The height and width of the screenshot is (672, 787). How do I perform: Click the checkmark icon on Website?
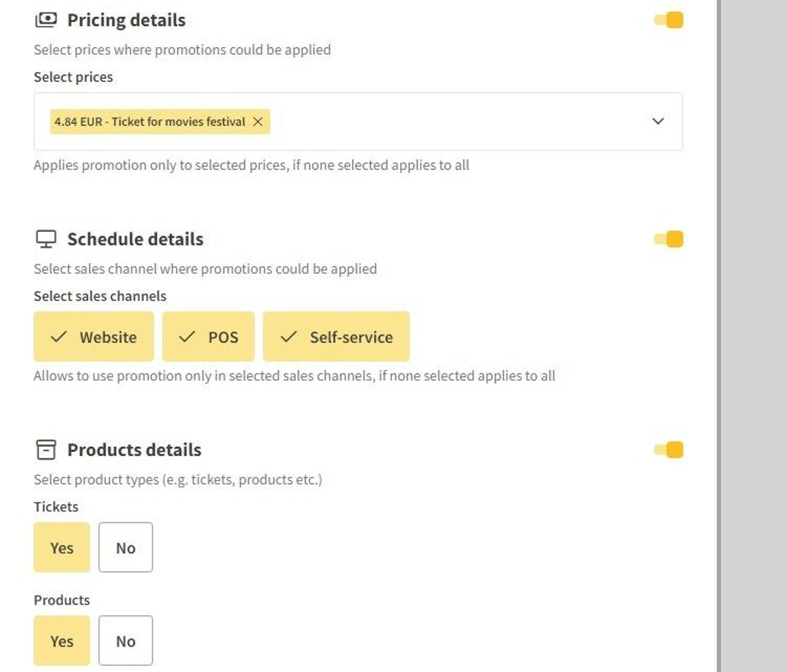(59, 337)
